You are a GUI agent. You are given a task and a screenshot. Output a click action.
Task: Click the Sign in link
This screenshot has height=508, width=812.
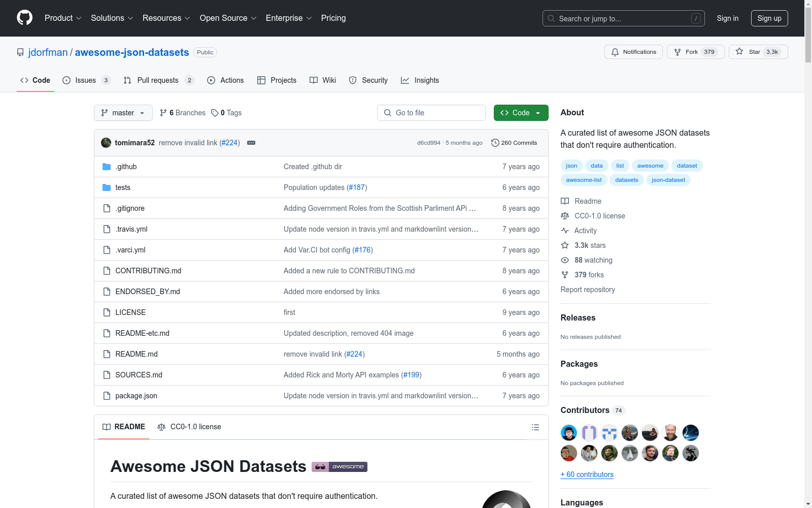tap(728, 18)
